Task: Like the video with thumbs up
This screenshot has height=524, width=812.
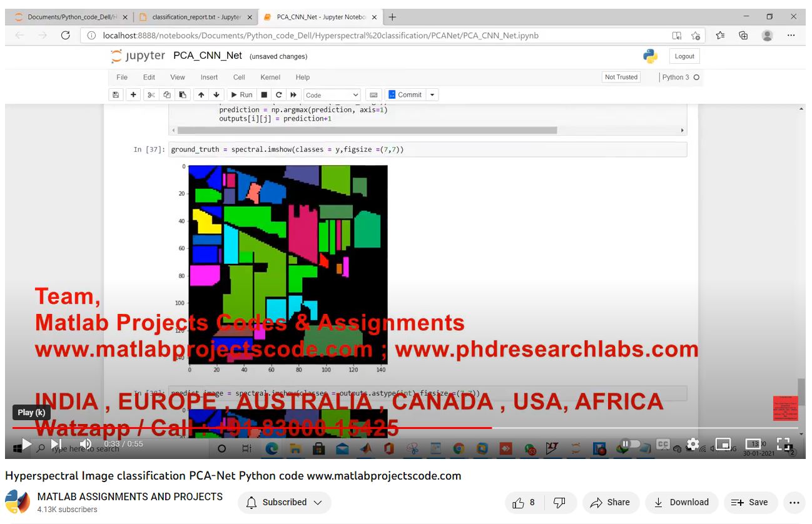Action: pos(524,502)
